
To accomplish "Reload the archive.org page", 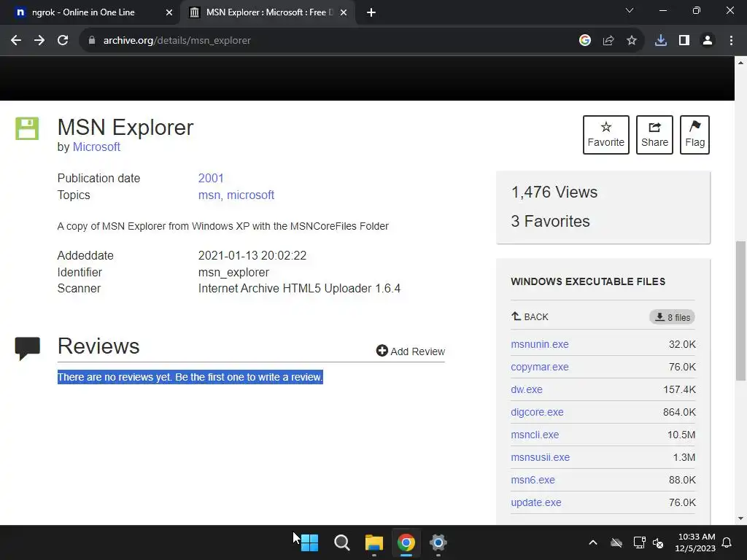I will (x=63, y=41).
